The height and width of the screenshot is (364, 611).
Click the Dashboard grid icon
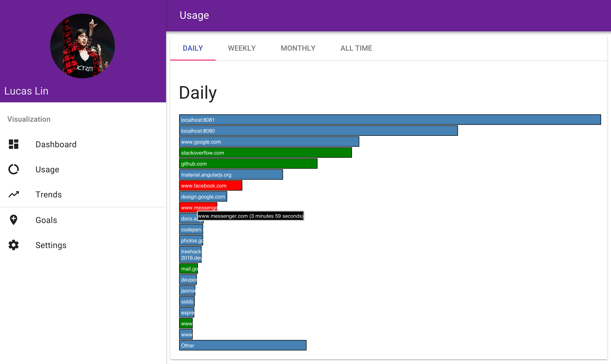tap(14, 144)
